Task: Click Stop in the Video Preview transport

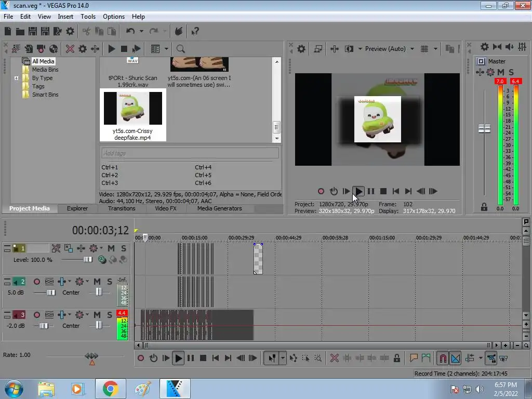Action: click(x=383, y=191)
